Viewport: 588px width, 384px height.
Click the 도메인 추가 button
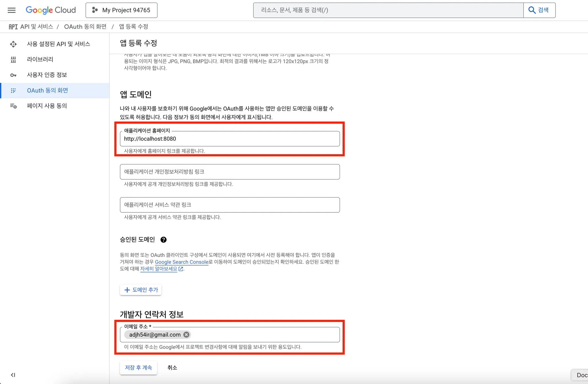pos(141,290)
